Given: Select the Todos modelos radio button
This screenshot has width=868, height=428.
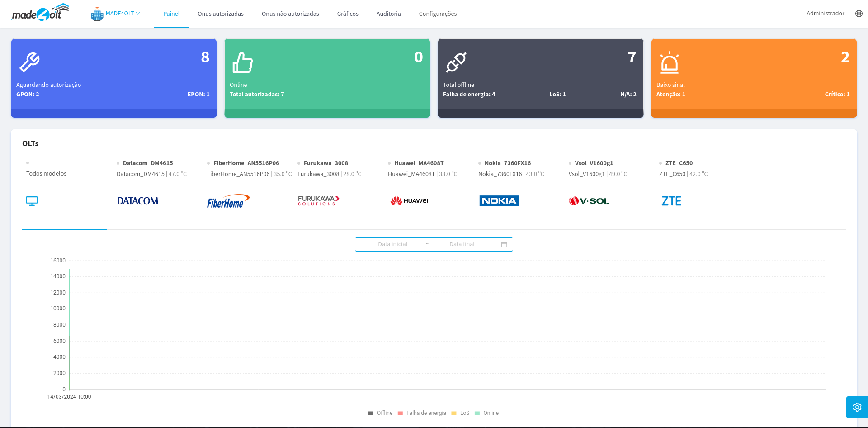Looking at the screenshot, I should (x=28, y=162).
